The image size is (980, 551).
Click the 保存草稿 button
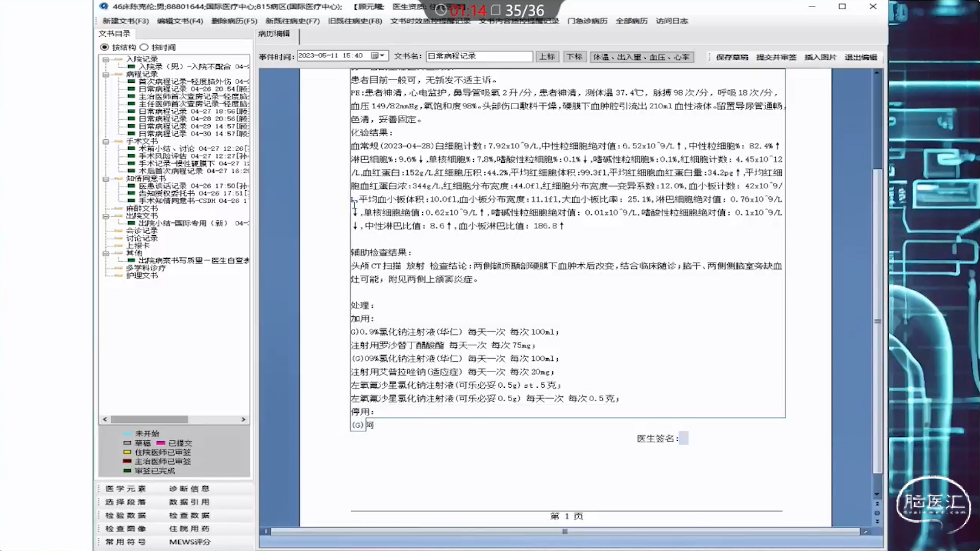pyautogui.click(x=731, y=57)
